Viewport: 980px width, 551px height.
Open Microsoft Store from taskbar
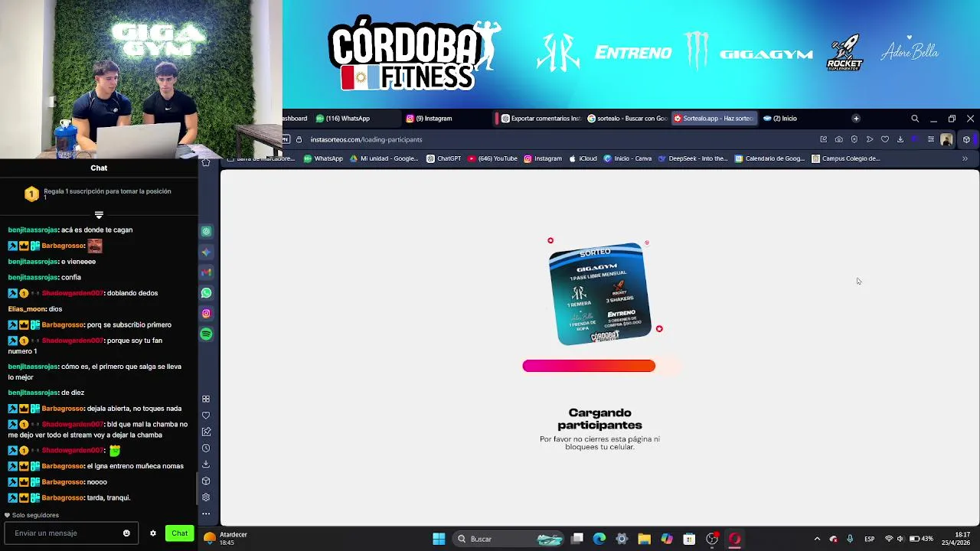pyautogui.click(x=689, y=539)
